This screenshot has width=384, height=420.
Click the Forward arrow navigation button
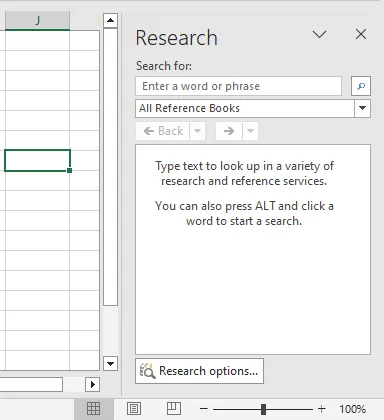pyautogui.click(x=229, y=131)
